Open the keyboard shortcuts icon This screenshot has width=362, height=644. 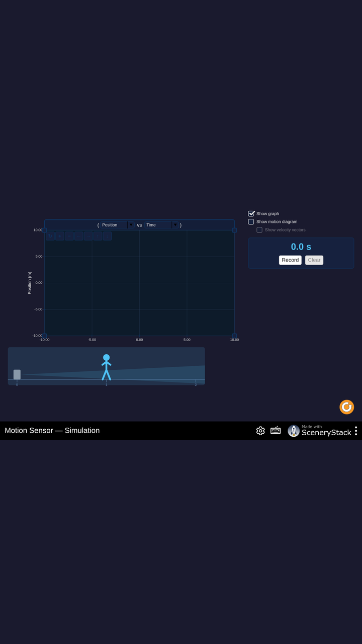click(276, 430)
